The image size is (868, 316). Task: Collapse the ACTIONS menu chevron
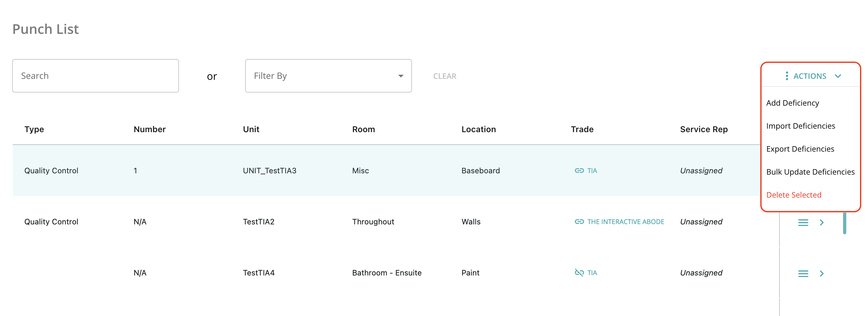(x=838, y=76)
